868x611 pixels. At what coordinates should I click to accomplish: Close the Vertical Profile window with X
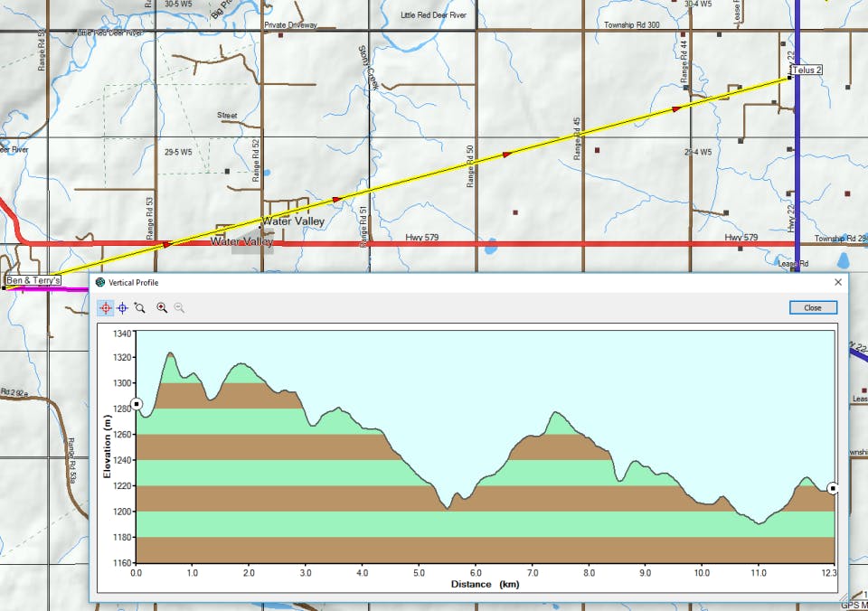838,282
